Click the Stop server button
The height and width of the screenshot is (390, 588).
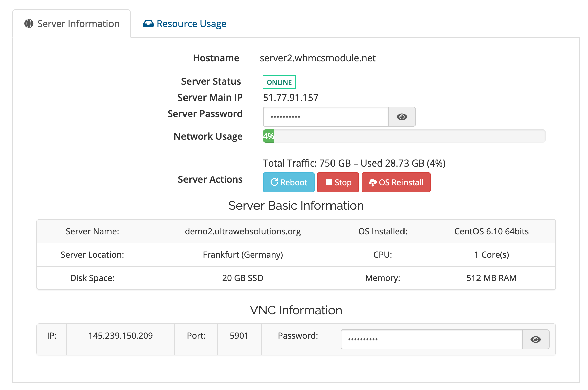coord(338,182)
